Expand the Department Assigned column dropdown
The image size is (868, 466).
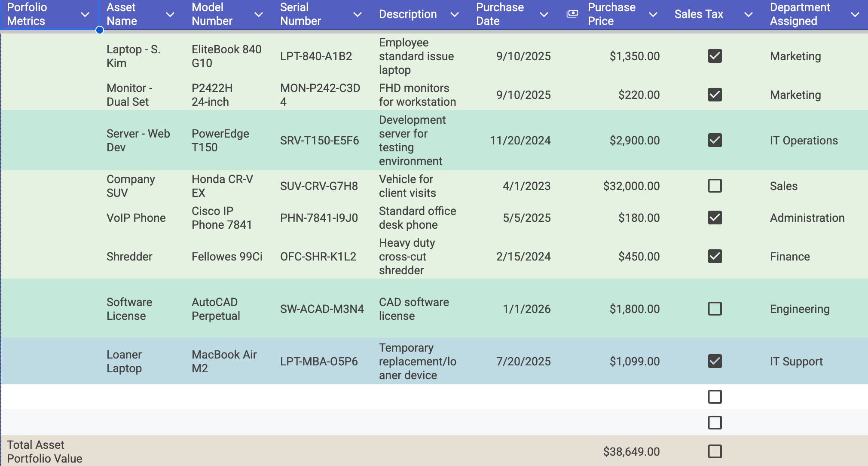[855, 15]
